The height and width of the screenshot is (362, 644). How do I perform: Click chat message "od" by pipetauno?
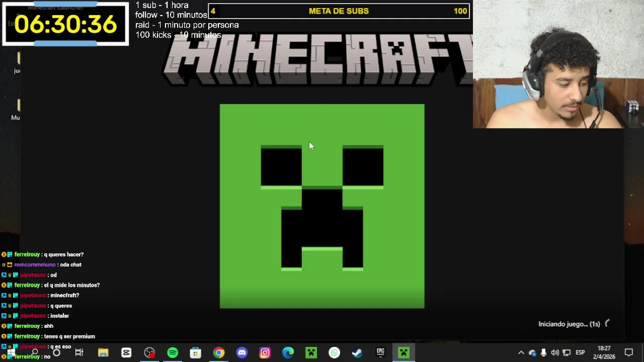tap(53, 275)
